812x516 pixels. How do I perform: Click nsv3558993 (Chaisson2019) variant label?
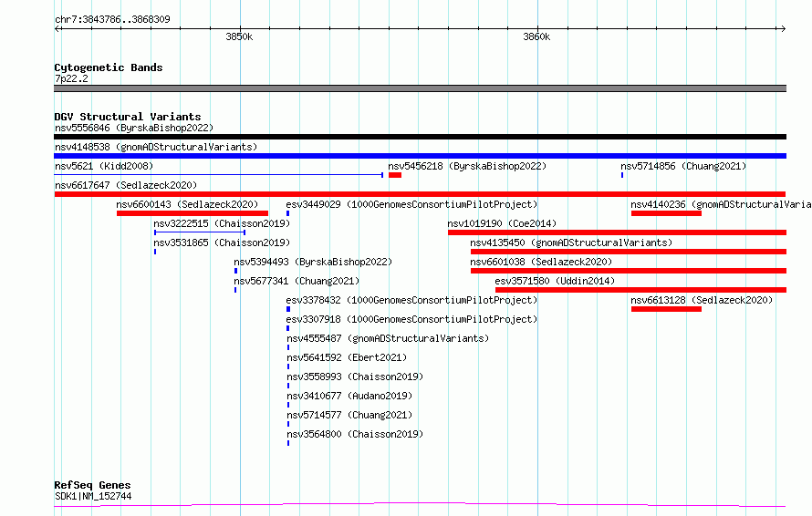tap(355, 377)
